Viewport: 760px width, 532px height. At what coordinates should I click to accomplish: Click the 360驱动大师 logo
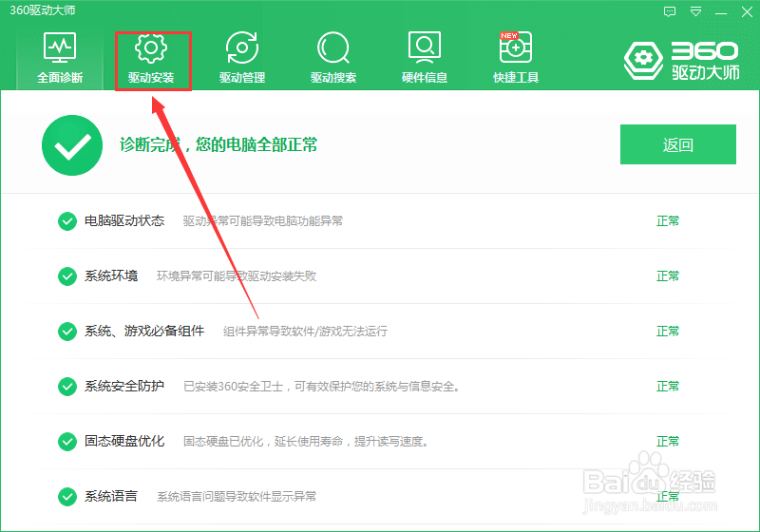(x=681, y=61)
